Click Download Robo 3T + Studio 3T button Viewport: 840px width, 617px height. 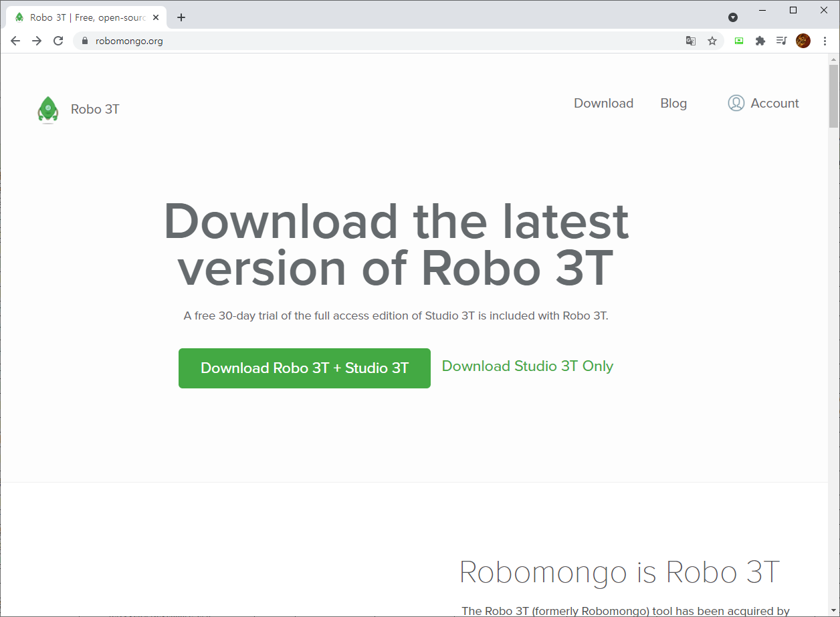pyautogui.click(x=304, y=368)
